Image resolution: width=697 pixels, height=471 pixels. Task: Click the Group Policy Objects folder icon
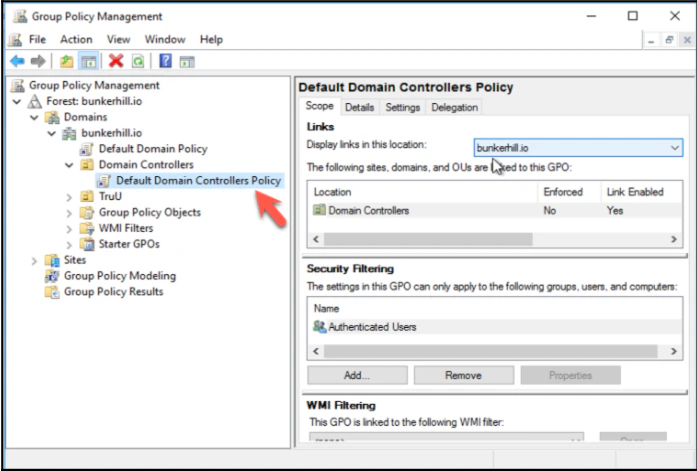pyautogui.click(x=87, y=212)
